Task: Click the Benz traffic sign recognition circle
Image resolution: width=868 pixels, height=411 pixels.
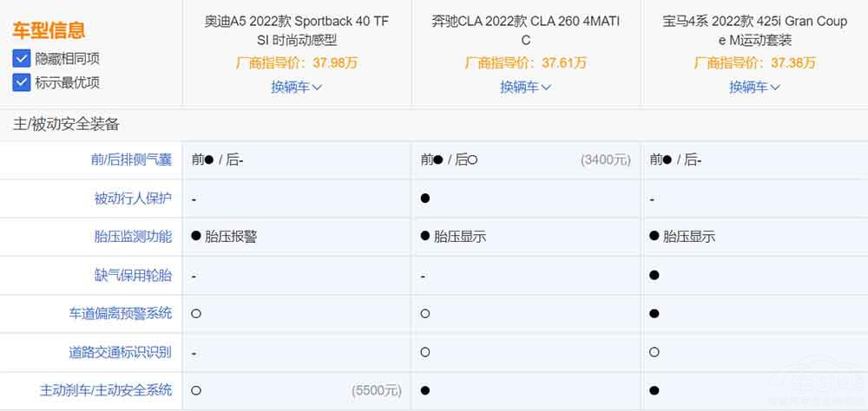Action: (x=425, y=352)
